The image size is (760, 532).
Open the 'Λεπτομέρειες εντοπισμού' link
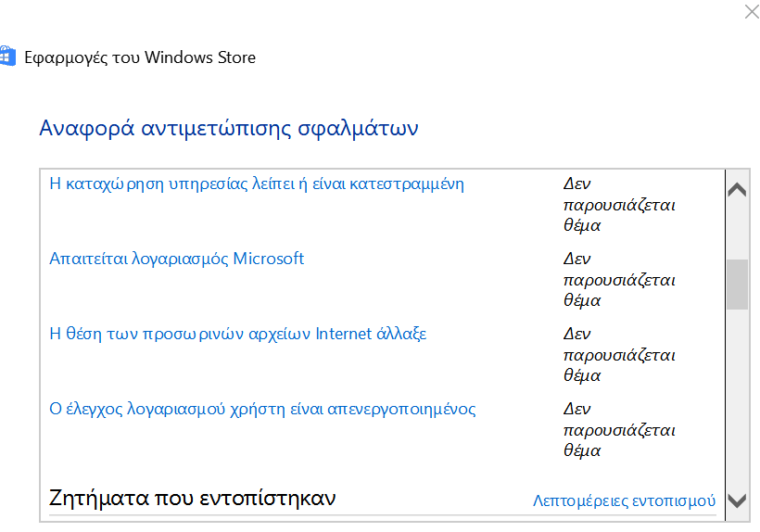pos(625,500)
